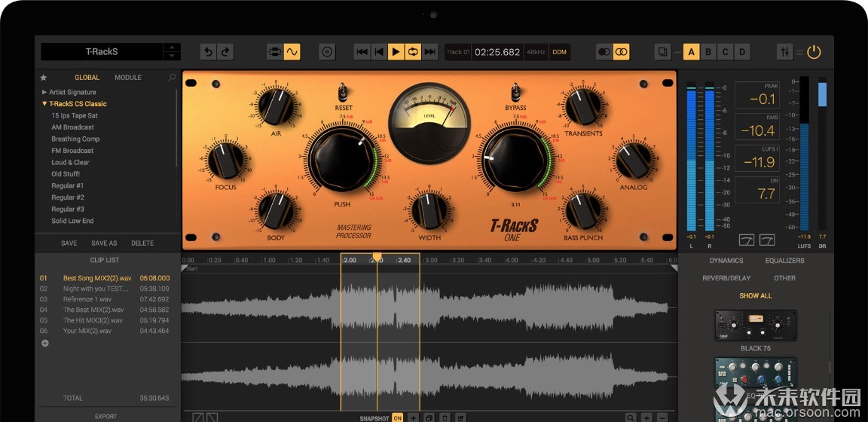
Task: Show REVERB/DELAY modules category
Action: [x=726, y=278]
